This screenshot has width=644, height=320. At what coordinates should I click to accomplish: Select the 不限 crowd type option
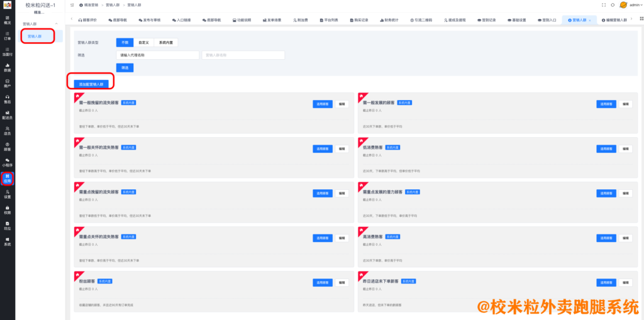coord(124,43)
